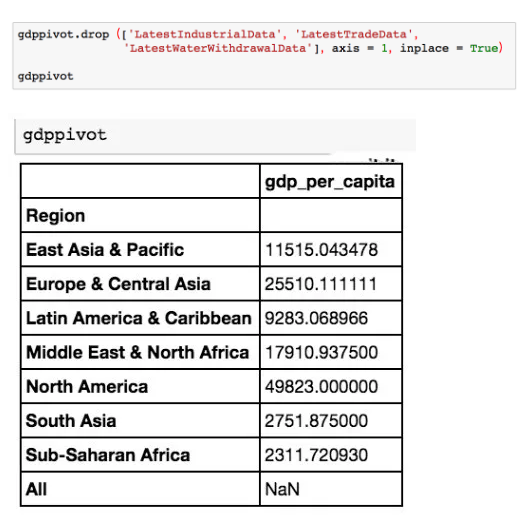
Task: Click the second gdppivot code cell
Action: click(216, 136)
